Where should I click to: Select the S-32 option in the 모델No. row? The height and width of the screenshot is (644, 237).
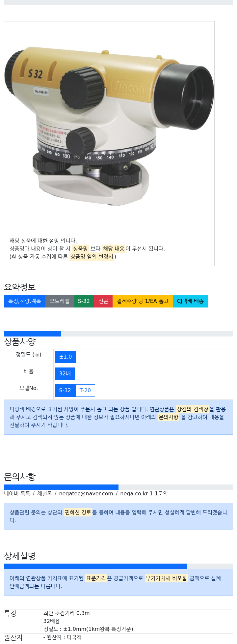(x=65, y=391)
